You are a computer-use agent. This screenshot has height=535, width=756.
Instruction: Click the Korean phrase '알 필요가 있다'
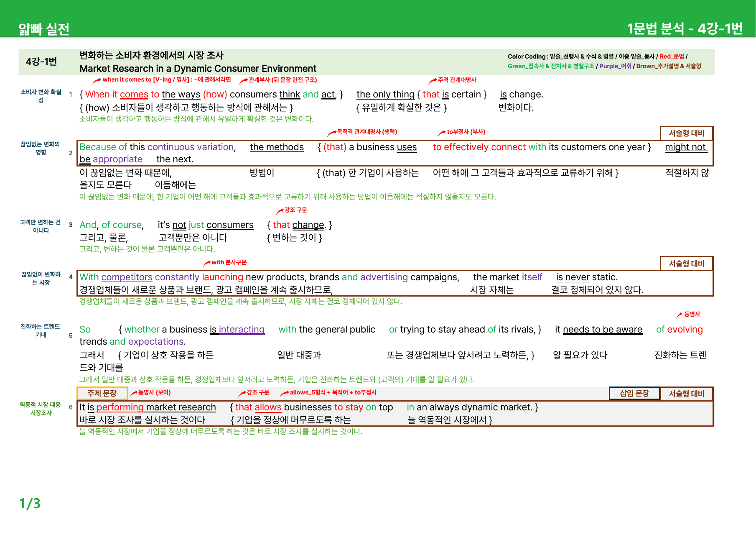(x=580, y=355)
